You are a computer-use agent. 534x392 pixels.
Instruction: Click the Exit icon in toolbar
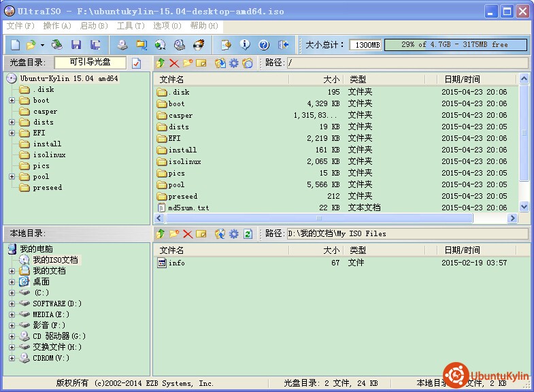coord(284,45)
